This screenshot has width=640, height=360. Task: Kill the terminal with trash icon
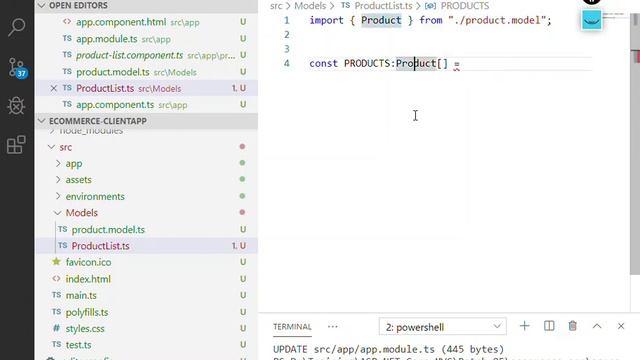coord(573,326)
